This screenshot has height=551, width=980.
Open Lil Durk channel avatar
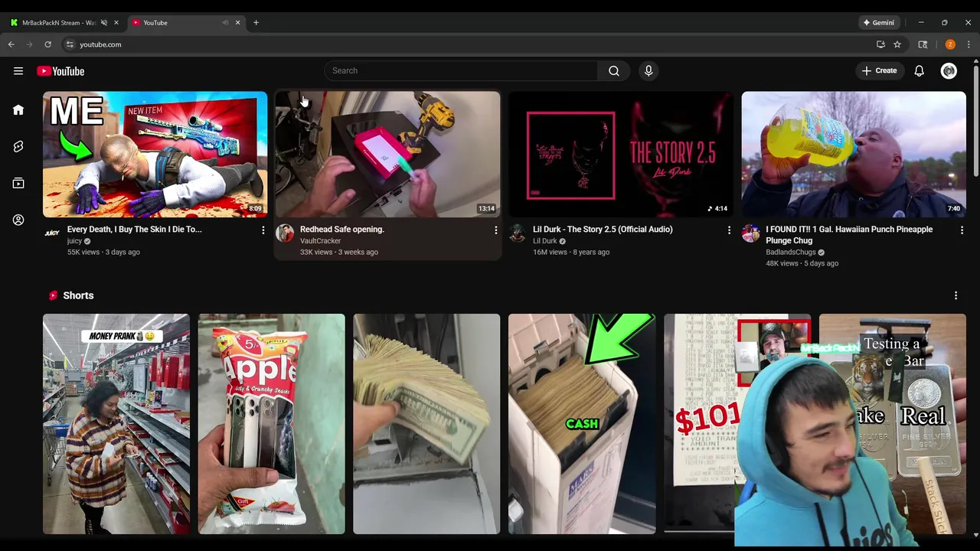(x=518, y=233)
